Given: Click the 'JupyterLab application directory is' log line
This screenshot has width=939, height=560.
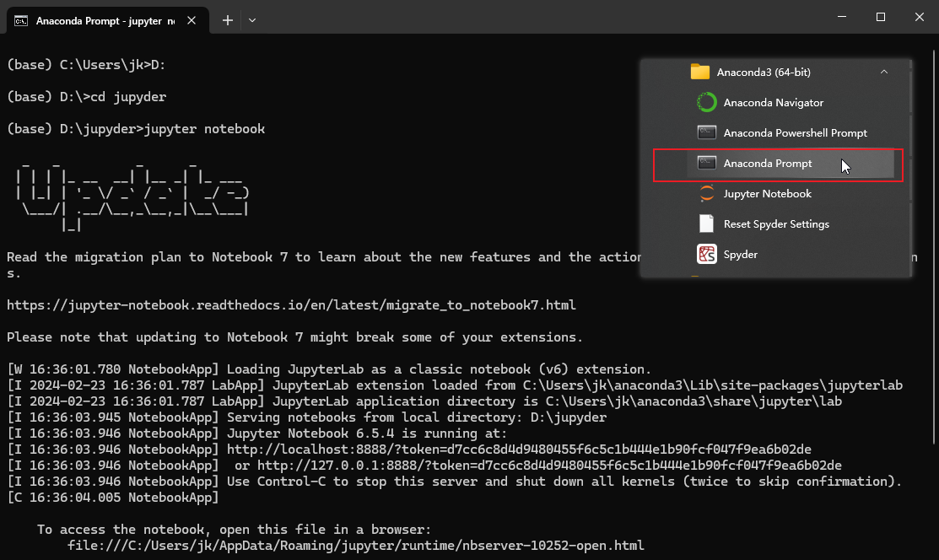Looking at the screenshot, I should (424, 401).
